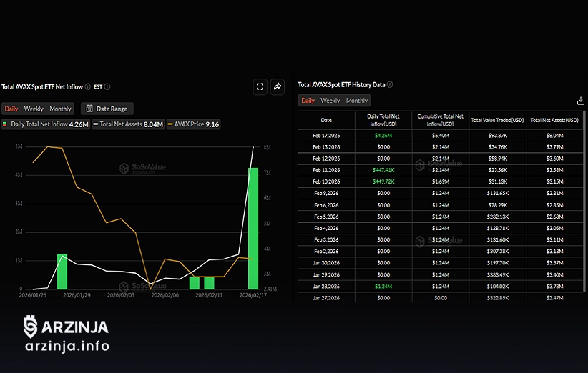
Task: Expand the chart to fullscreen
Action: coord(260,86)
